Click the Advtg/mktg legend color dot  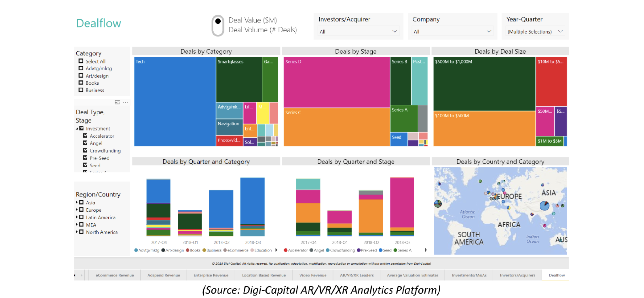(136, 250)
